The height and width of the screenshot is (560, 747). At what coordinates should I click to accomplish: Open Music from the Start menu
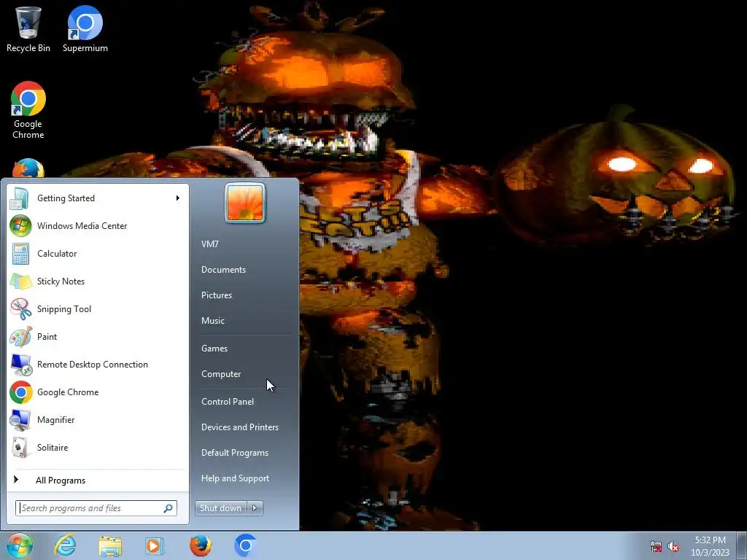213,321
